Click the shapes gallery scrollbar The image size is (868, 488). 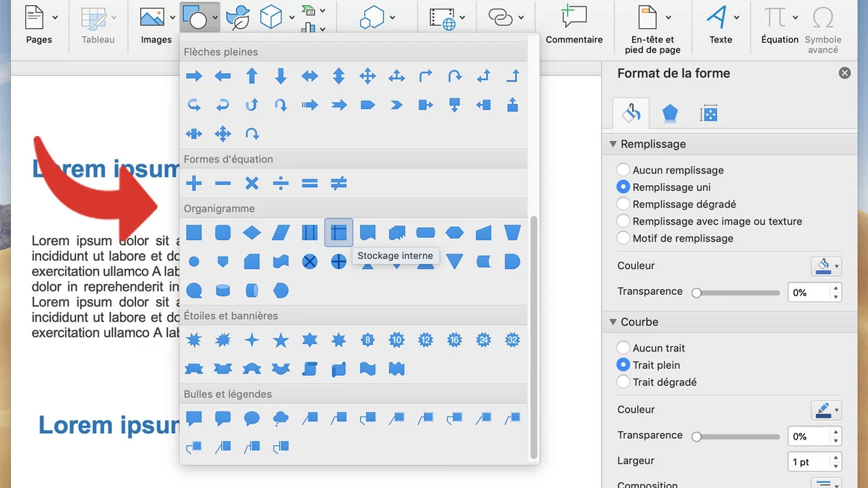pyautogui.click(x=535, y=336)
